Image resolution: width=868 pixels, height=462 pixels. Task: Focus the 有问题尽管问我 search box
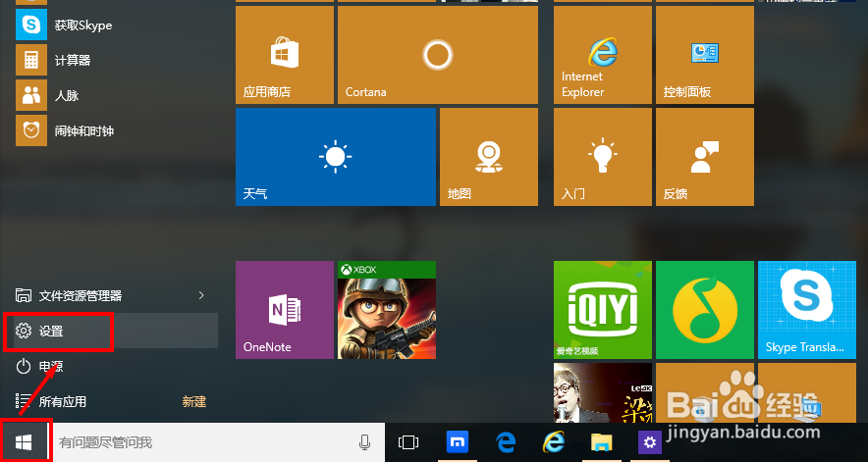pyautogui.click(x=219, y=442)
